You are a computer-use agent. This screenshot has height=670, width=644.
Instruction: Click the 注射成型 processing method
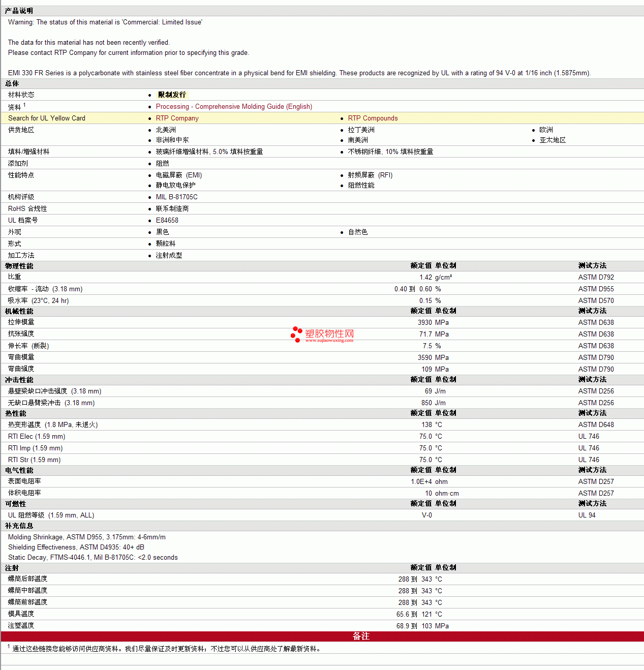coord(169,255)
